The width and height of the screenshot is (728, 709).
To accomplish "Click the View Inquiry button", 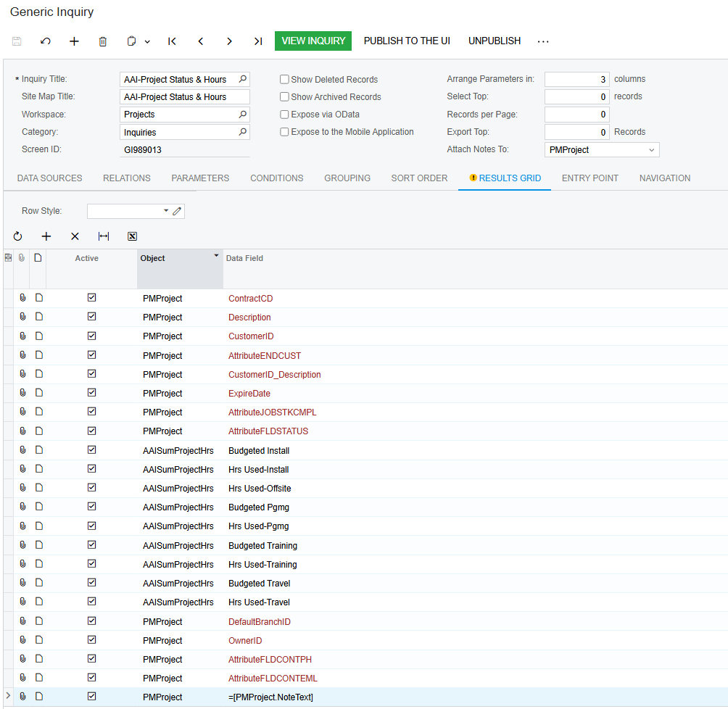I will click(313, 41).
